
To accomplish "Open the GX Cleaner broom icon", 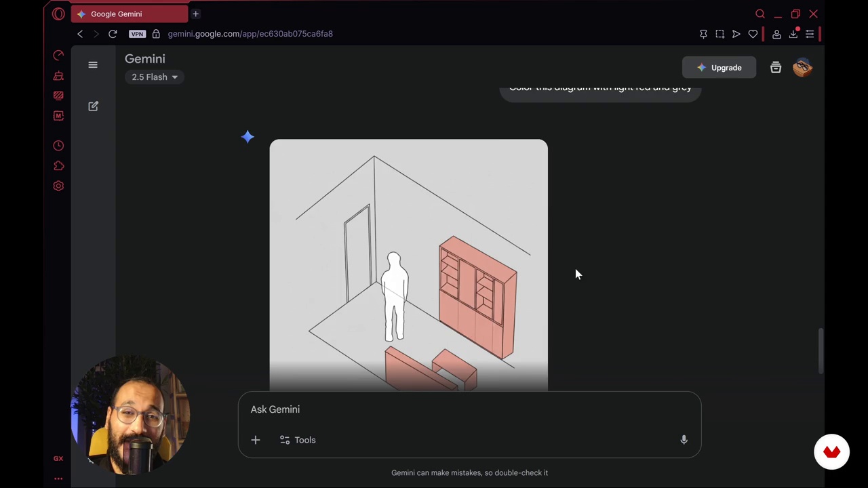I will point(58,75).
